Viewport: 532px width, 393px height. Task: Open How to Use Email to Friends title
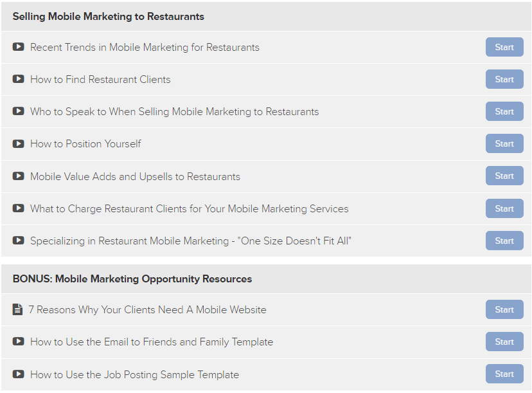tap(152, 342)
